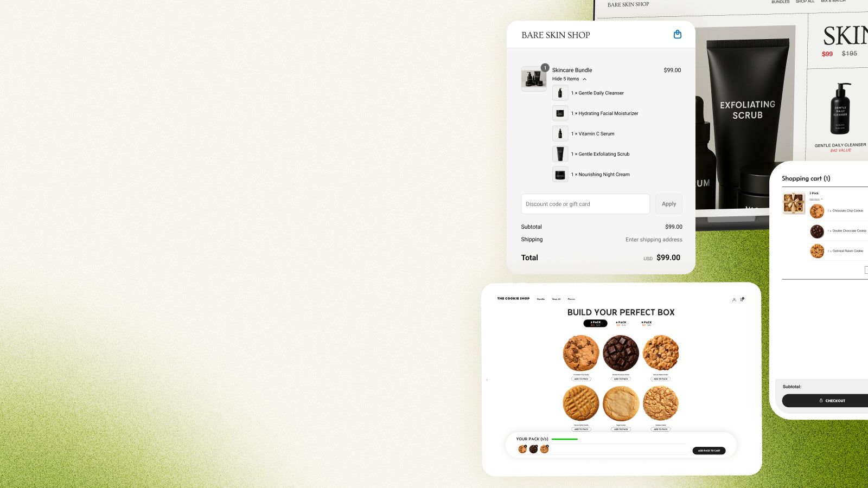Select the 6 Pack option
This screenshot has height=488, width=868.
pos(621,323)
